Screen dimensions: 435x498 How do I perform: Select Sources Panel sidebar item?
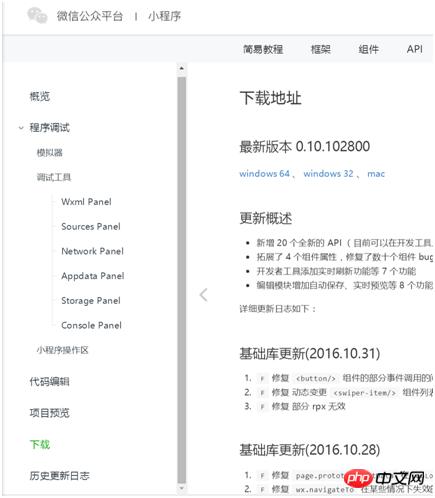(91, 226)
